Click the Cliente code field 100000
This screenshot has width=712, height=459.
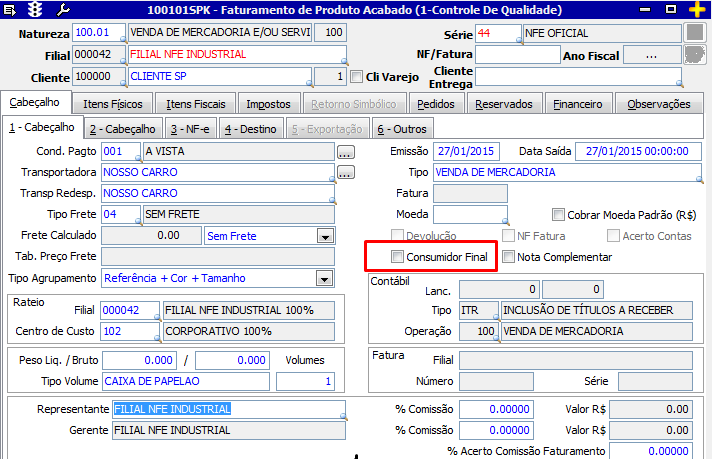click(x=99, y=76)
